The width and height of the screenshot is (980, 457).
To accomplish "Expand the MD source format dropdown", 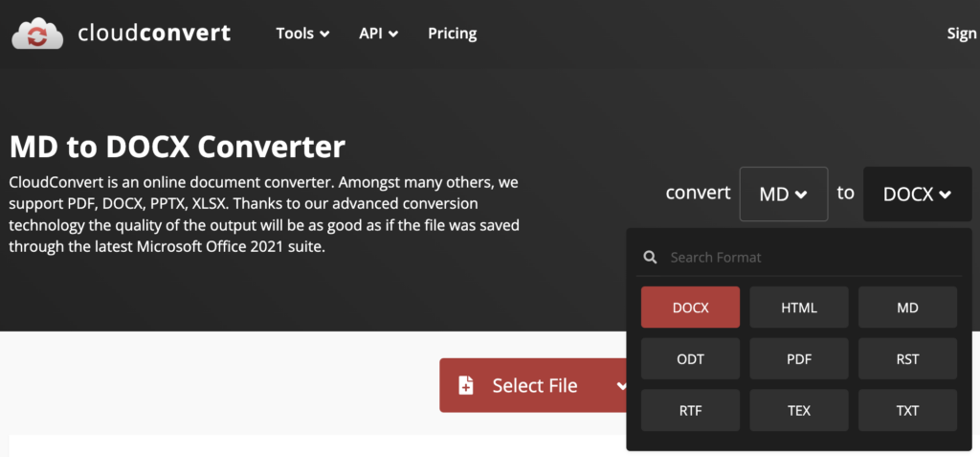I will click(x=783, y=194).
